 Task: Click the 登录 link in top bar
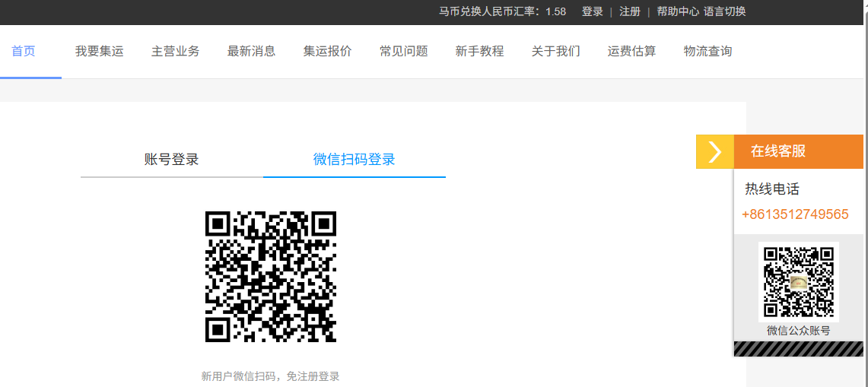(x=593, y=11)
